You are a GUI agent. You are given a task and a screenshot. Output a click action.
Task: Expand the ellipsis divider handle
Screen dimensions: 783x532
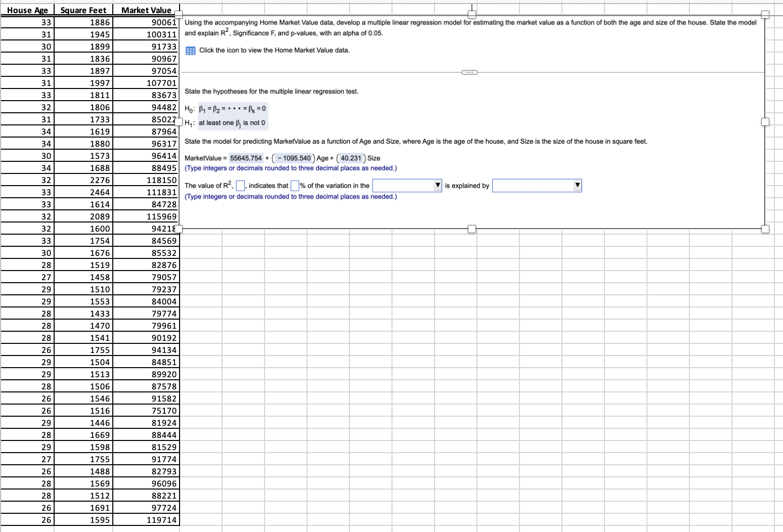(x=469, y=72)
